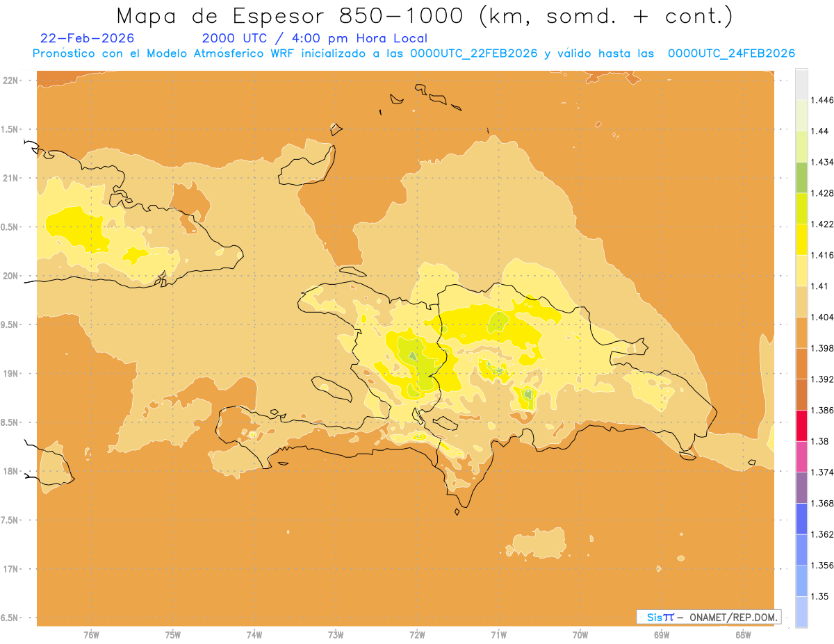Click the longitude label '72W'
Image resolution: width=834 pixels, height=644 pixels.
(x=417, y=635)
